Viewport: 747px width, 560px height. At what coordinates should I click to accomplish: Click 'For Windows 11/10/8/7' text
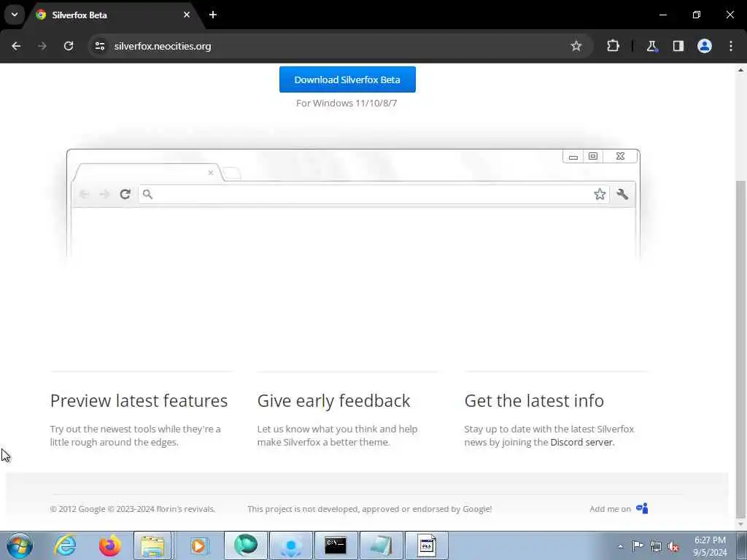pyautogui.click(x=347, y=103)
